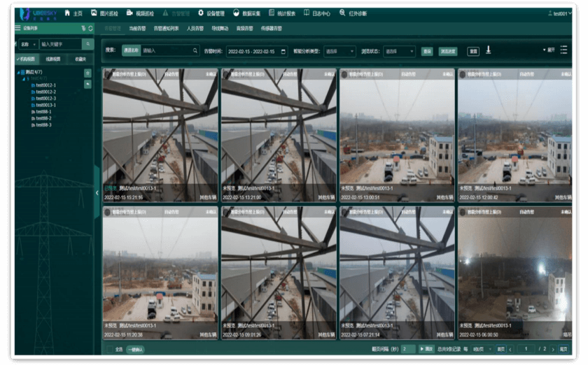Open the 浏览状态 browse status dropdown

400,51
